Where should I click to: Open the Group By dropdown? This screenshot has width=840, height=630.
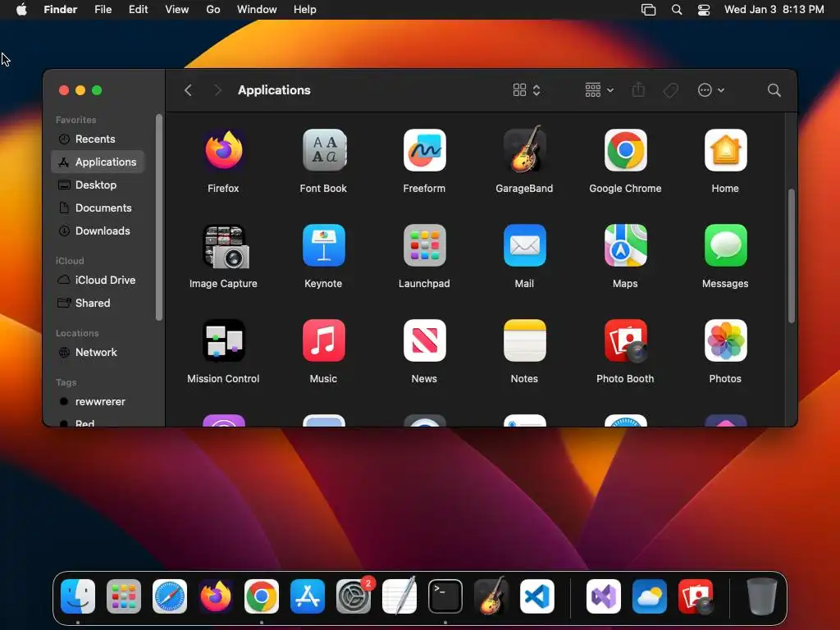point(599,90)
